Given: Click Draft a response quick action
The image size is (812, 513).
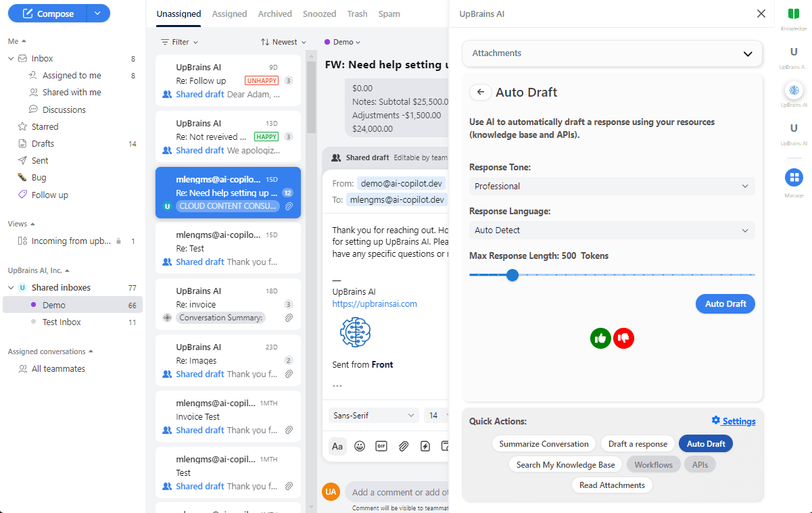Looking at the screenshot, I should coord(638,444).
